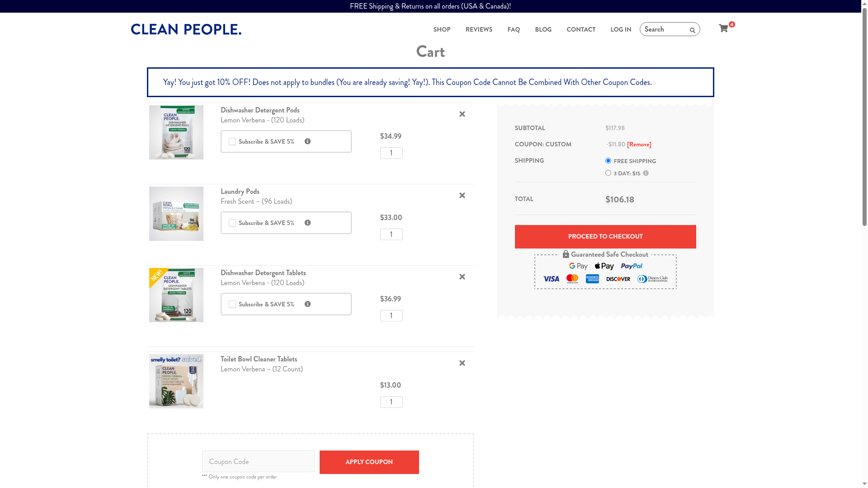Open Dishwasher Detergent Tablets product image
The image size is (868, 488).
[x=176, y=295]
